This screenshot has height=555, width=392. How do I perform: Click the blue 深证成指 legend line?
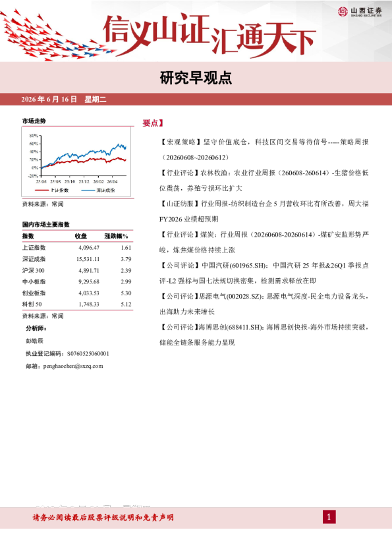tap(88, 190)
